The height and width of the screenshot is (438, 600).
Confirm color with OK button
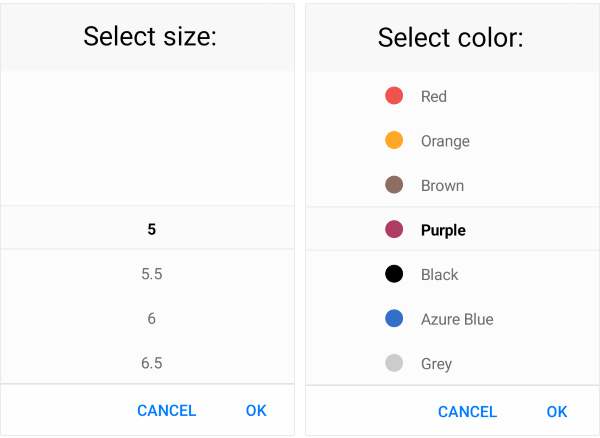click(x=557, y=411)
